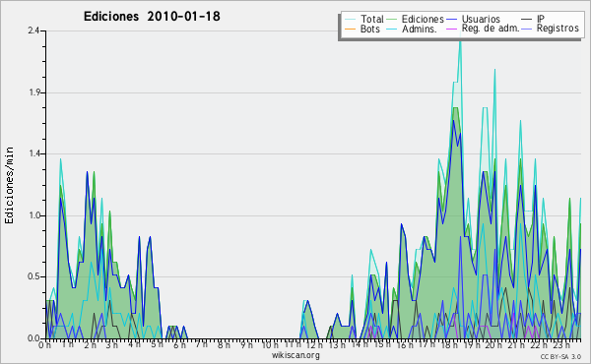Click the 'Usuarios' legend label
Viewport: 591px width, 364px height.
(481, 19)
